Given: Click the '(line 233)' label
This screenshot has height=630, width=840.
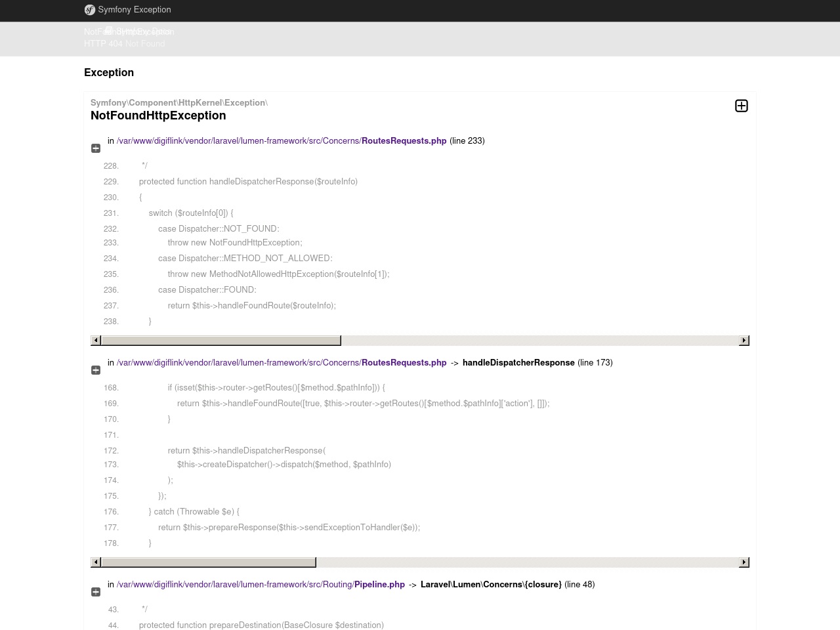Looking at the screenshot, I should [467, 141].
